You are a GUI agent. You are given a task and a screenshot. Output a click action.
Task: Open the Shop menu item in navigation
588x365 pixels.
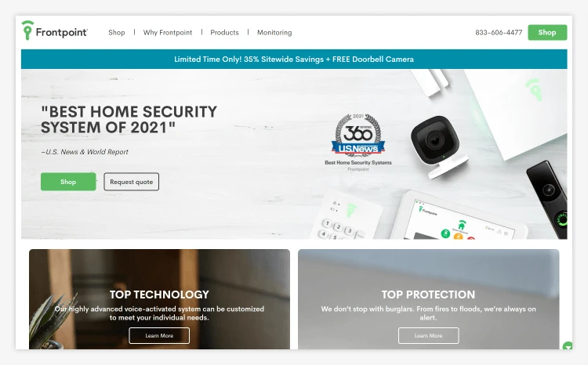click(x=117, y=33)
